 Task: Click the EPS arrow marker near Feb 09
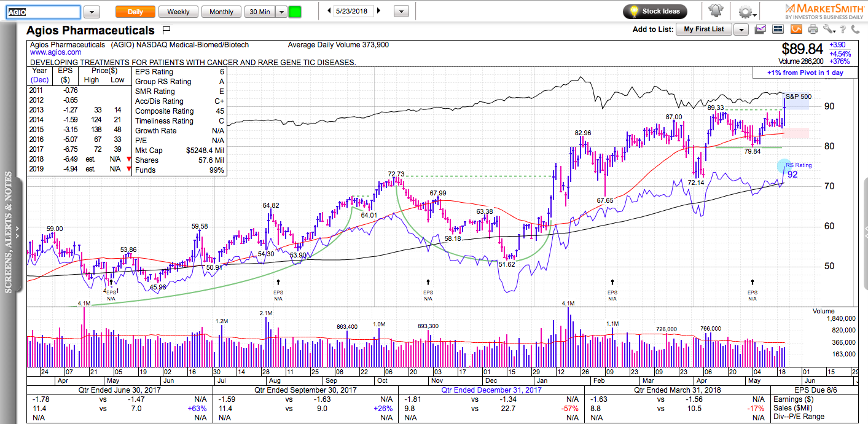612,281
